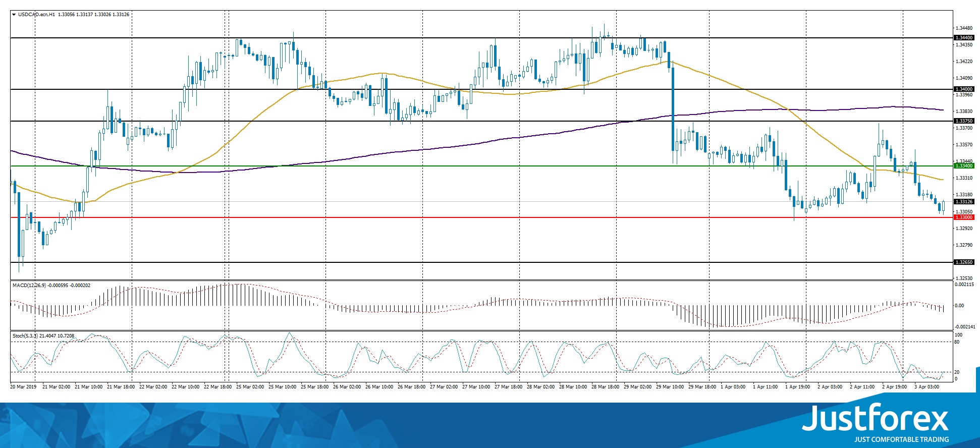Click the "22 Mar 18:00" time axis label

click(x=218, y=387)
